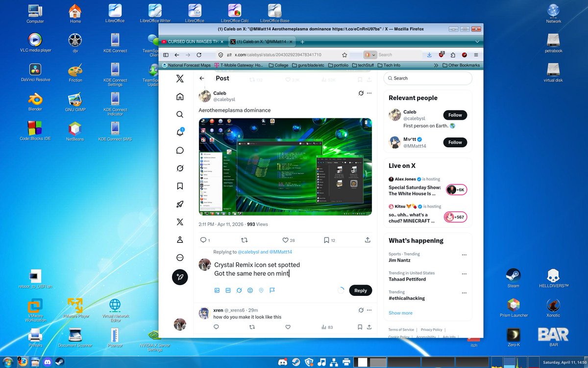588x368 pixels.
Task: Bookmark this page with the star icon
Action: point(344,55)
